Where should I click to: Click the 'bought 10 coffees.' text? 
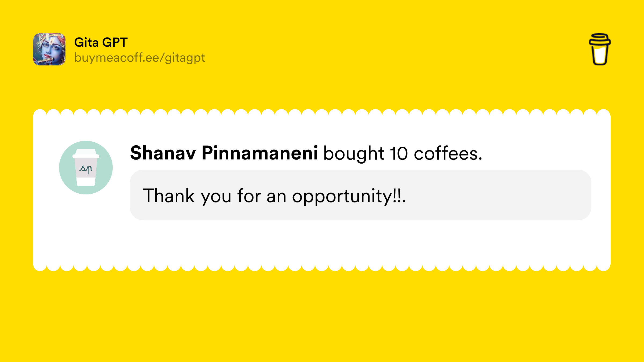point(403,153)
